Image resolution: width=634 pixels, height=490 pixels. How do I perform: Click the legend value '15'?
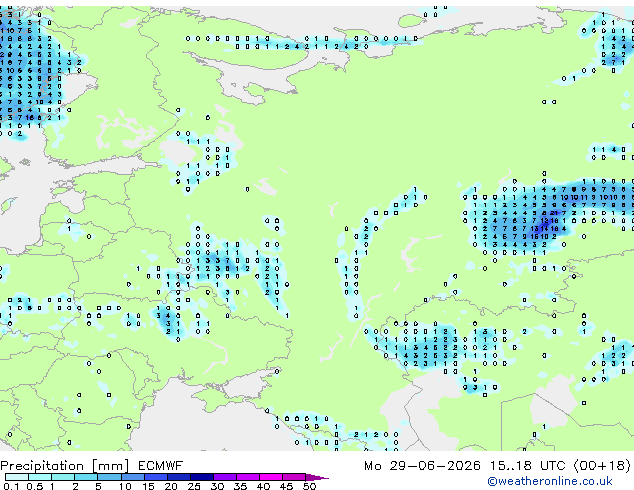tap(148, 486)
